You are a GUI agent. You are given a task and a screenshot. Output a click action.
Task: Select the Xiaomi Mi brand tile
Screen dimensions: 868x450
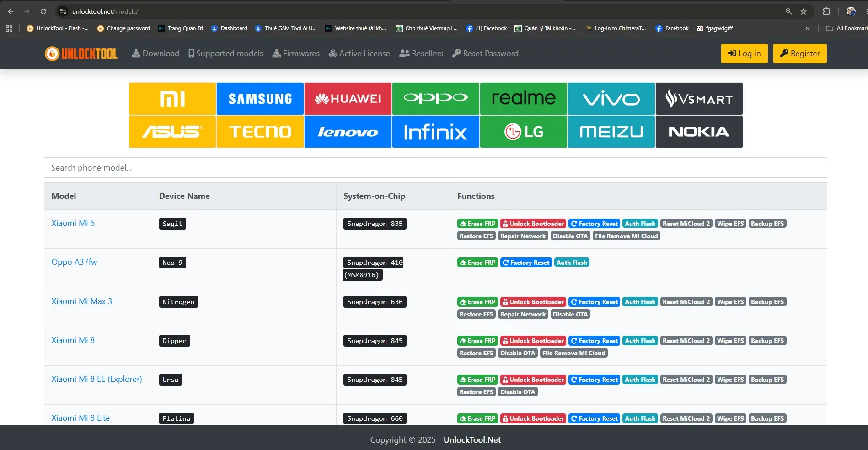click(x=172, y=99)
